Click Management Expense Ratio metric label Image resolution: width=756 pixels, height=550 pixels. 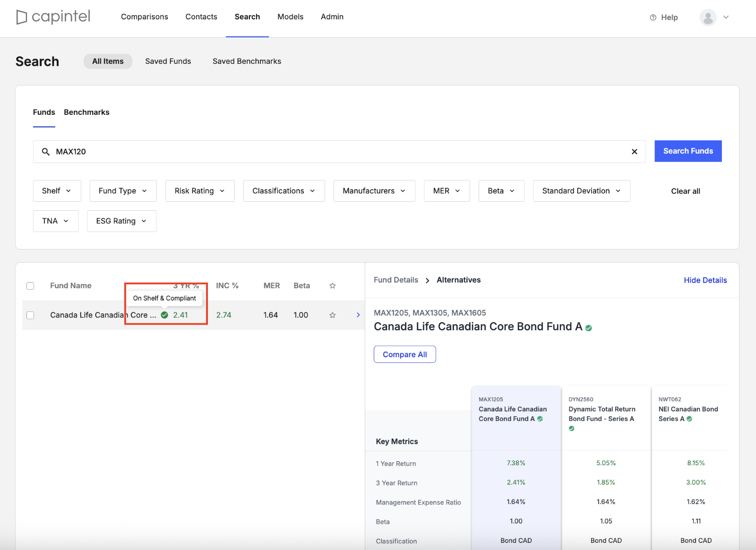click(418, 502)
